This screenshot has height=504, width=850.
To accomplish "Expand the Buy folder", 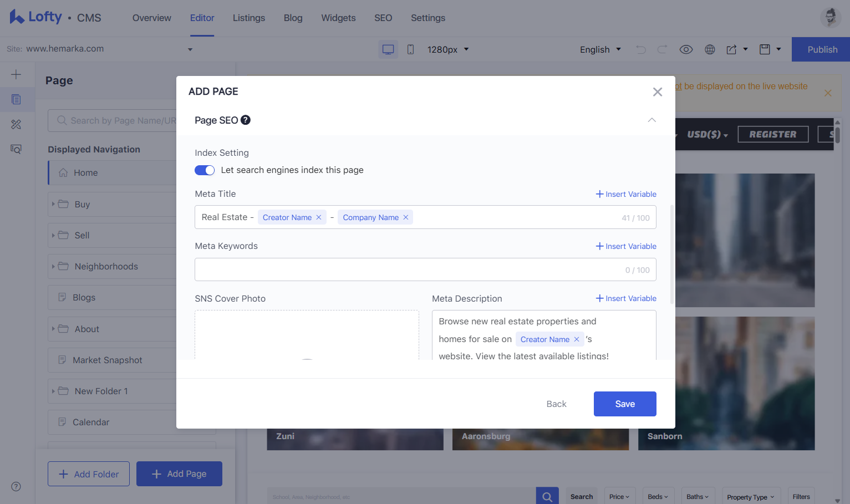I will click(53, 204).
